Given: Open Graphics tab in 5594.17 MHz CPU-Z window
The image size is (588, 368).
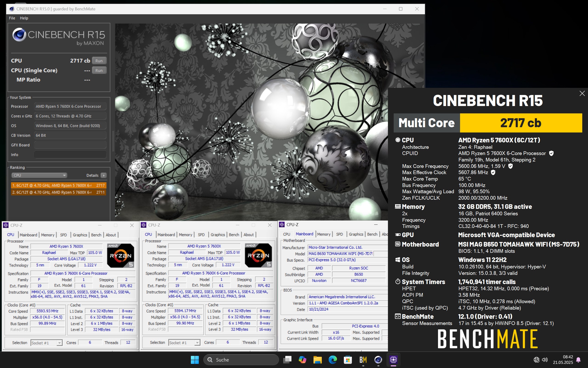Looking at the screenshot, I should point(218,235).
